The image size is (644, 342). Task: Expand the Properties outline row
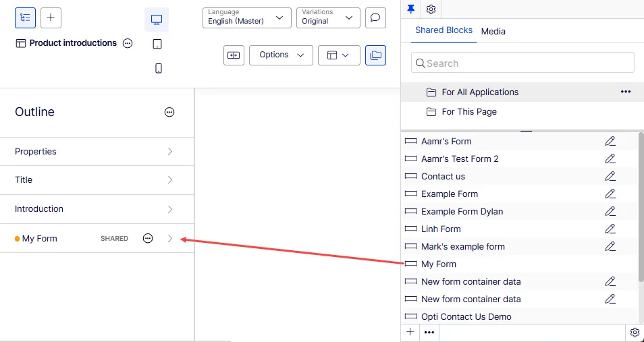click(97, 152)
